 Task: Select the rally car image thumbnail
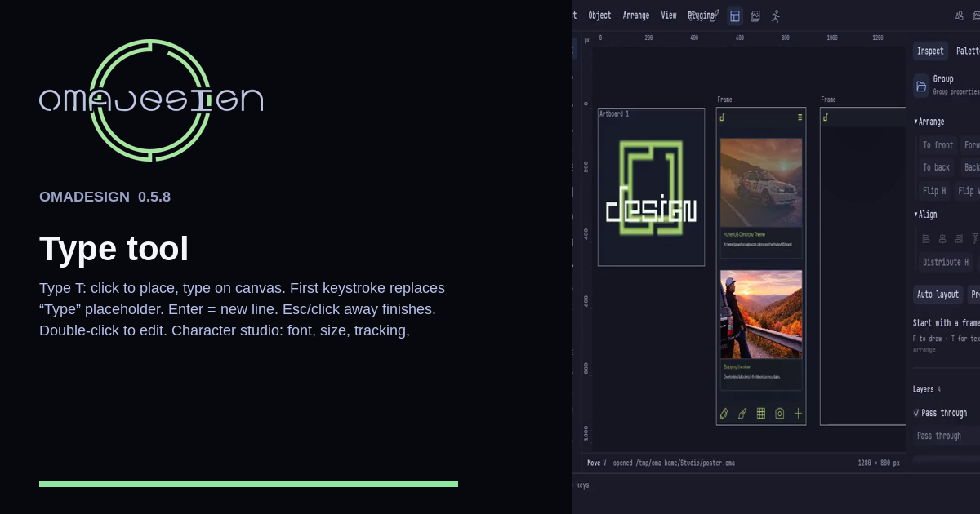[x=761, y=183]
